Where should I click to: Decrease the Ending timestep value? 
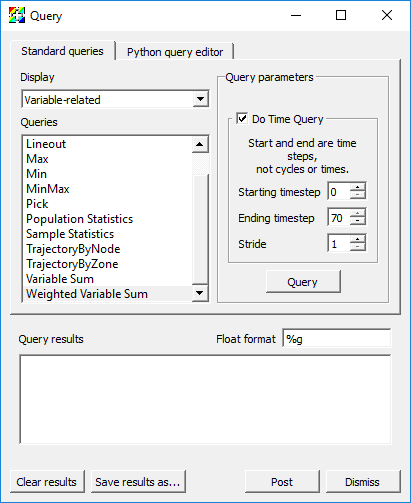pos(358,221)
